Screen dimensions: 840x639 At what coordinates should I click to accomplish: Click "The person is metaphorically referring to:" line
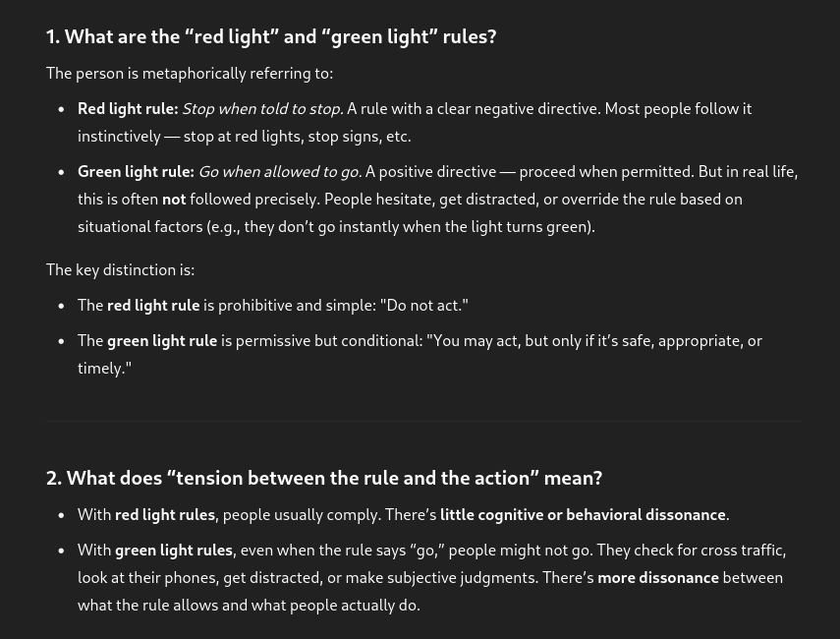click(x=190, y=74)
